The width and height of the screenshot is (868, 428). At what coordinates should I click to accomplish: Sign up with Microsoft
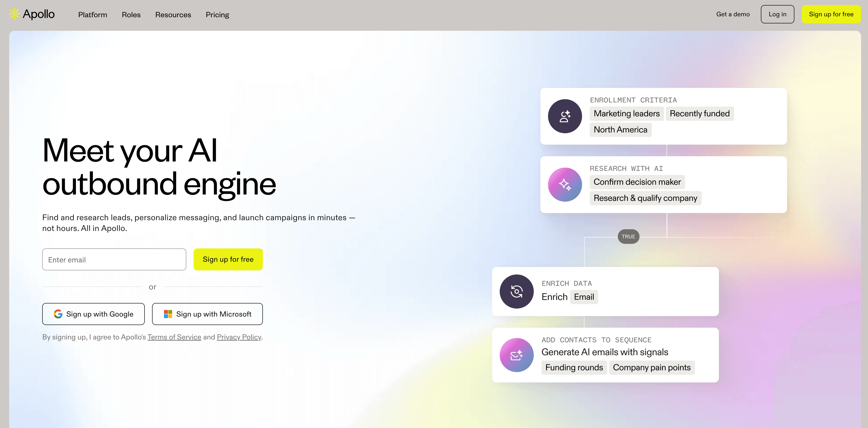point(207,314)
